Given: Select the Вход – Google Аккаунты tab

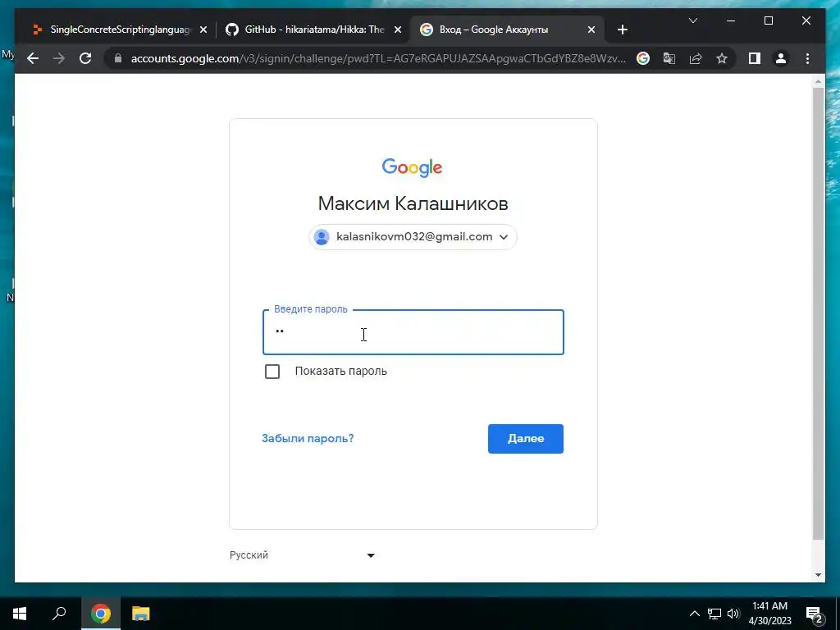Looking at the screenshot, I should click(507, 30).
